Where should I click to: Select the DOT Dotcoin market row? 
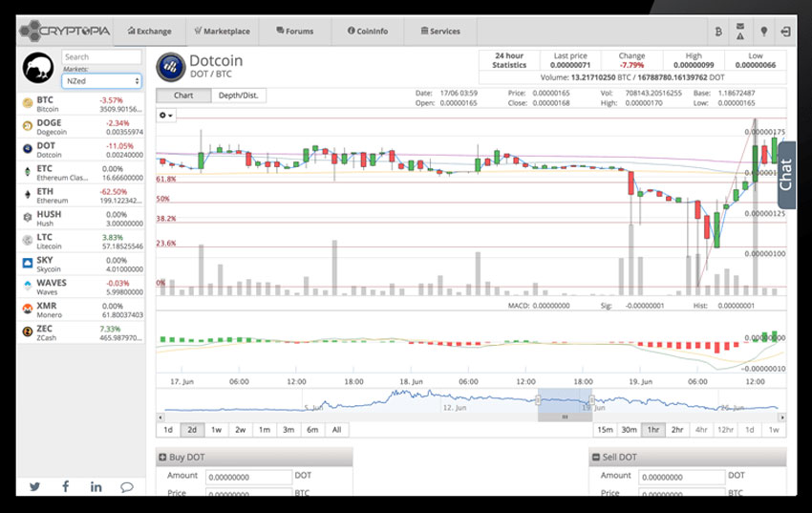pos(81,150)
